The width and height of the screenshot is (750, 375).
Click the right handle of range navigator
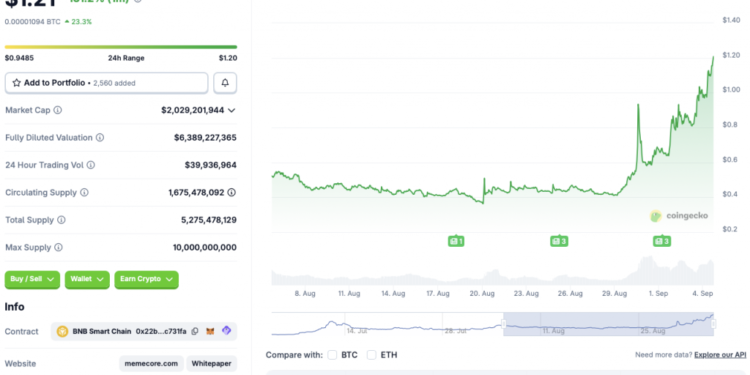pyautogui.click(x=713, y=324)
